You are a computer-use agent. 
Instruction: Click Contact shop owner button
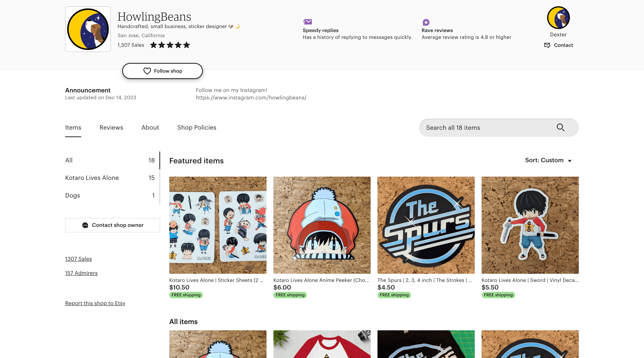[112, 225]
